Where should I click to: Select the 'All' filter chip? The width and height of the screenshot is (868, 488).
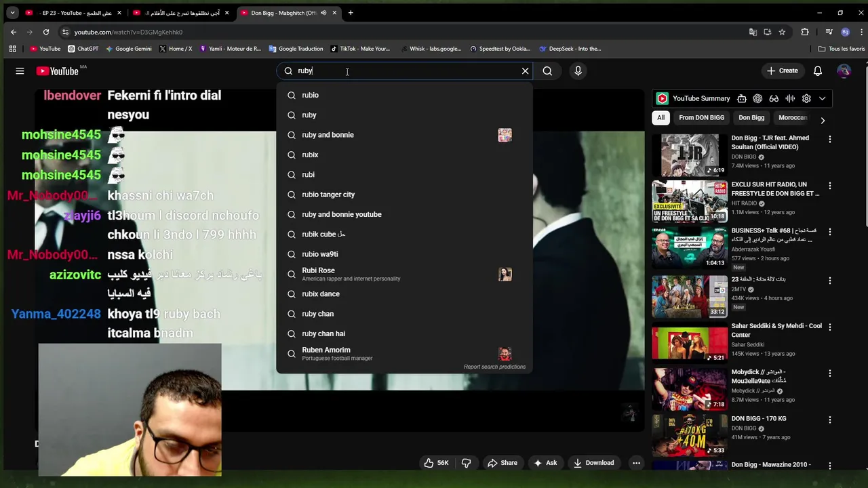pyautogui.click(x=660, y=117)
